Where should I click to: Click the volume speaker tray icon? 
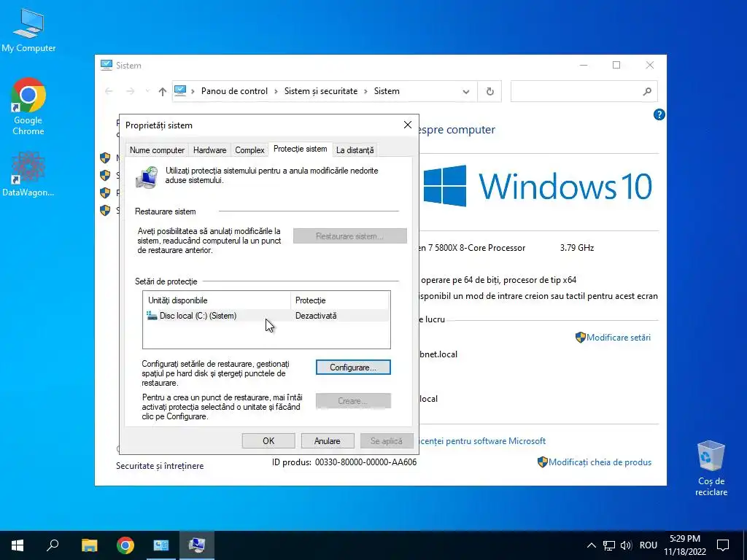626,545
